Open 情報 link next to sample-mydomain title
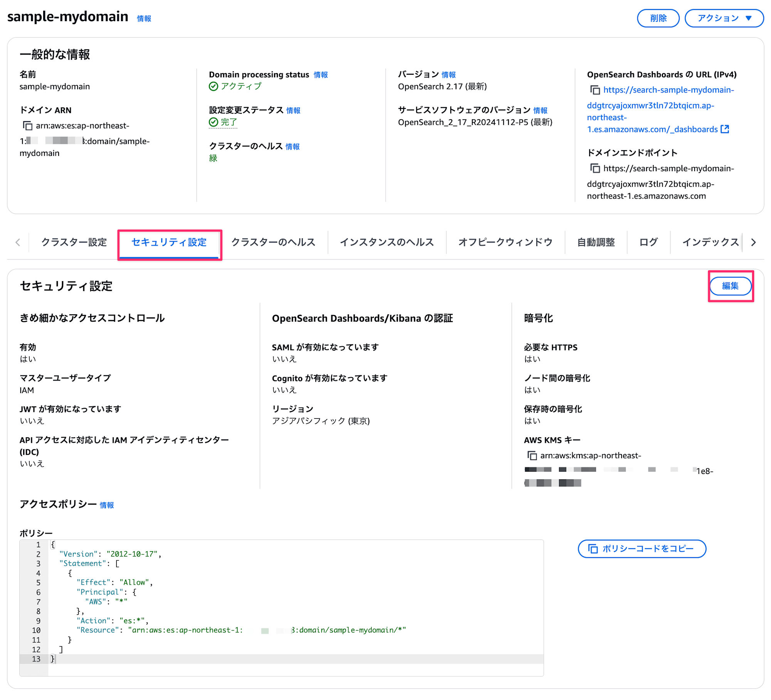Image resolution: width=771 pixels, height=700 pixels. 144,19
